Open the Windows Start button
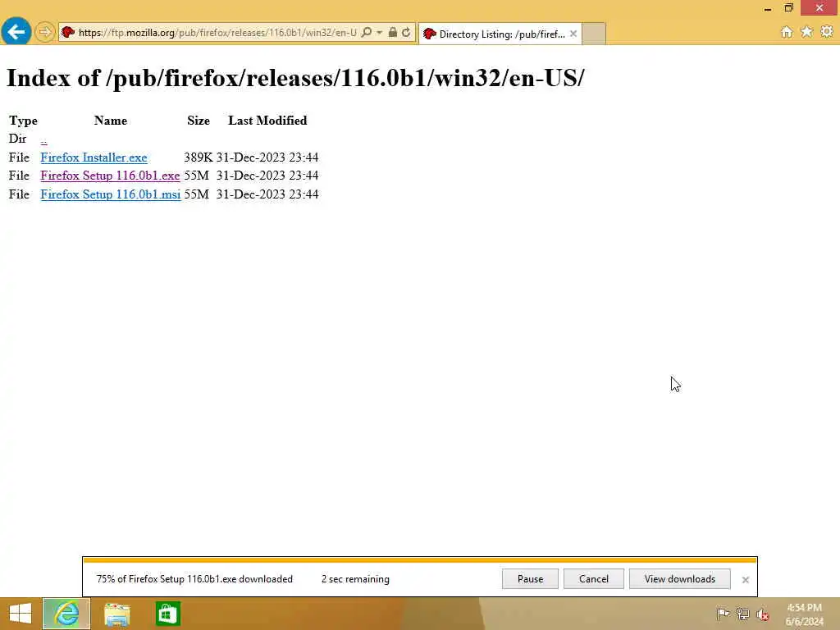Image resolution: width=840 pixels, height=630 pixels. tap(21, 614)
